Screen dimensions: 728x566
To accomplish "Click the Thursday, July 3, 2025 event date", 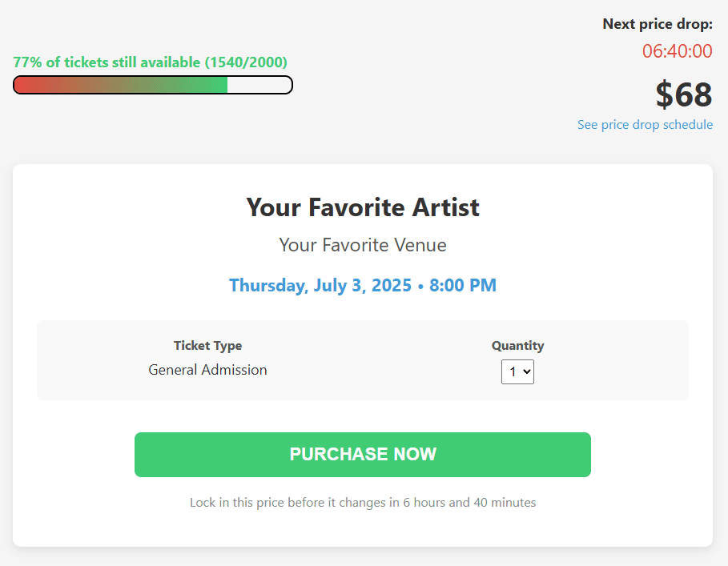I will 320,285.
